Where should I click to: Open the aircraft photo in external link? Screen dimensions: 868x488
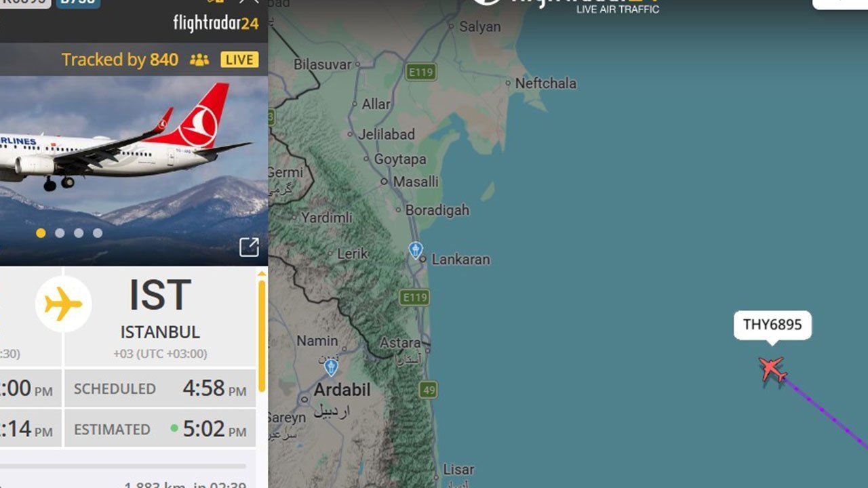[249, 247]
